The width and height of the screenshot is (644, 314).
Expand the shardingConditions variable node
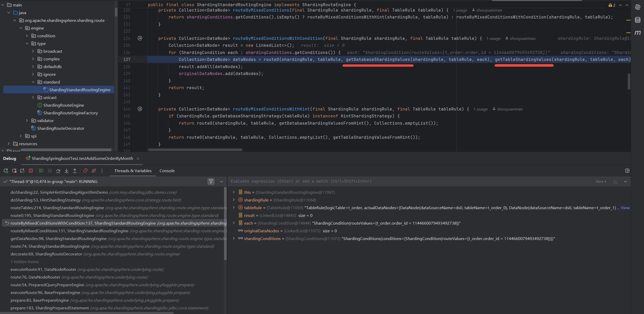[234, 238]
